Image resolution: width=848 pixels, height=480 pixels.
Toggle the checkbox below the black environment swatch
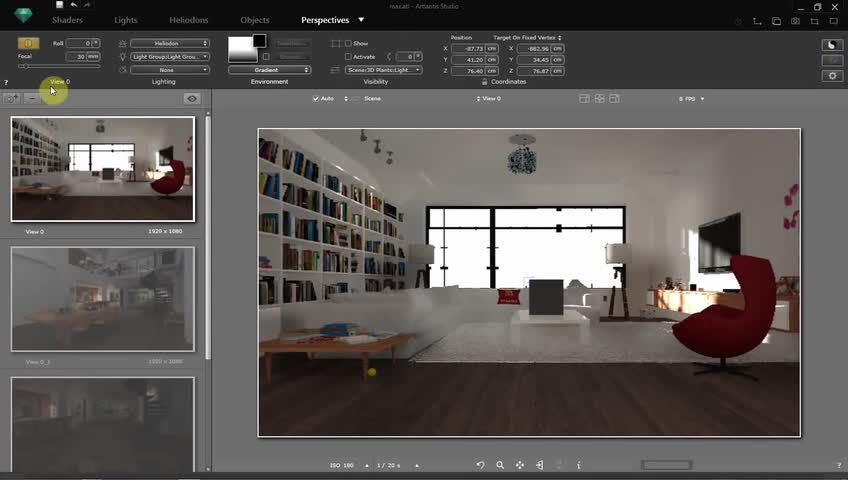pyautogui.click(x=266, y=56)
